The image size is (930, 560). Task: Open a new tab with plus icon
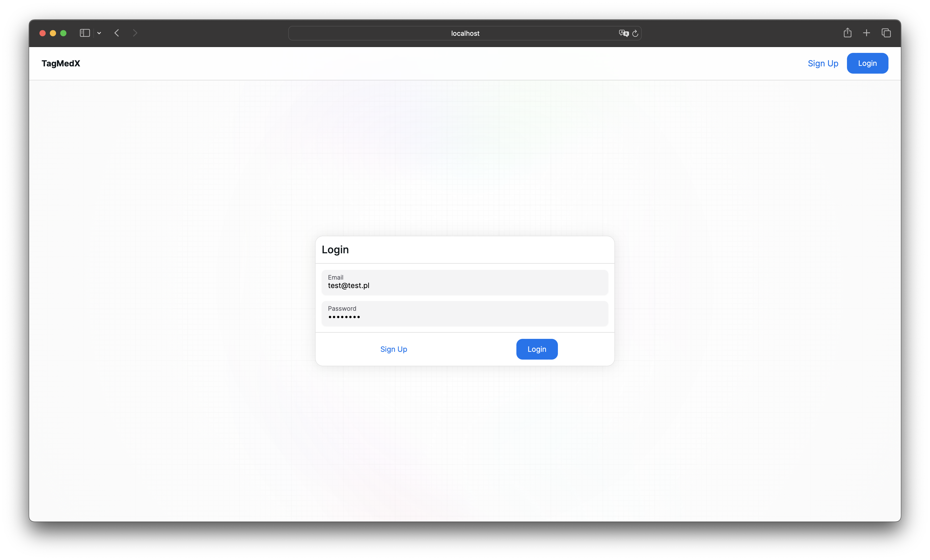[867, 33]
